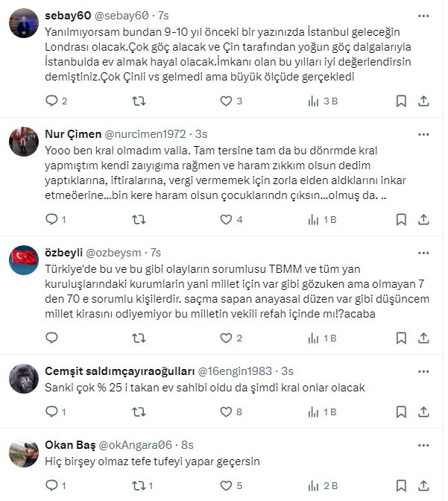448x501 pixels.
Task: Open more options on özbeyli's tweet
Action: pyautogui.click(x=423, y=253)
